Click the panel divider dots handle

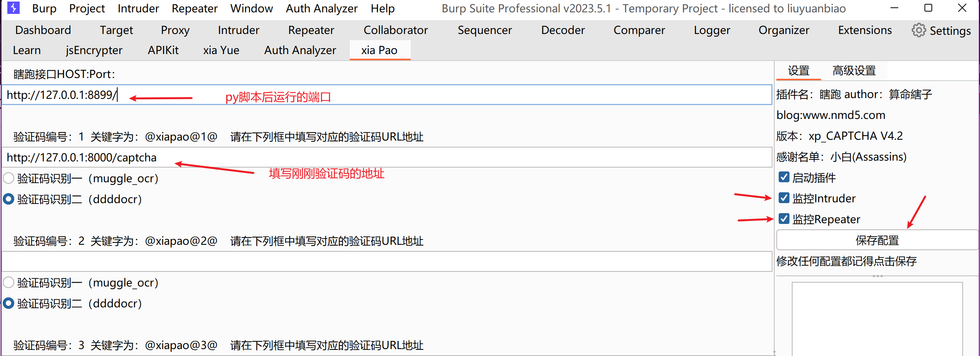pyautogui.click(x=877, y=276)
